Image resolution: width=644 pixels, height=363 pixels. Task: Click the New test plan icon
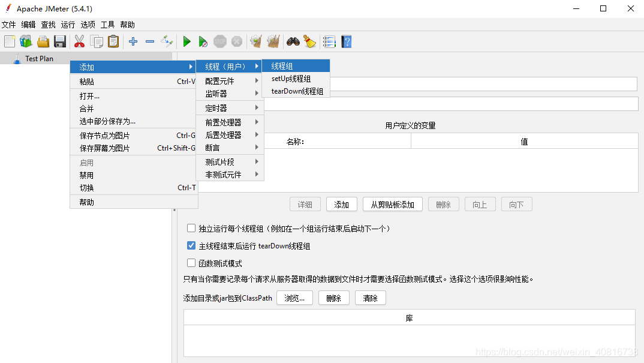click(x=10, y=41)
